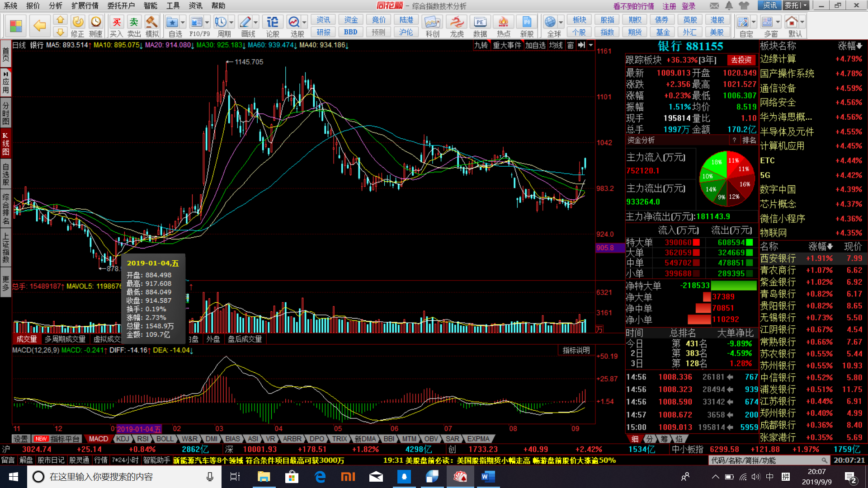The height and width of the screenshot is (488, 868).
Task: Click the 研报 toolbar button
Action: pyautogui.click(x=324, y=32)
